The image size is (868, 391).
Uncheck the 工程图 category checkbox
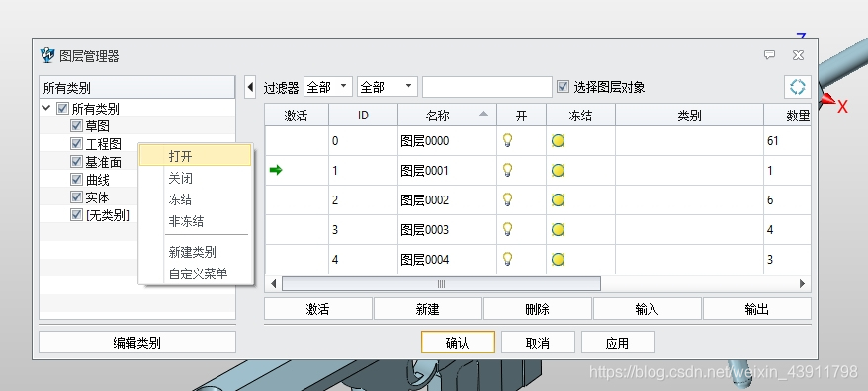(76, 144)
